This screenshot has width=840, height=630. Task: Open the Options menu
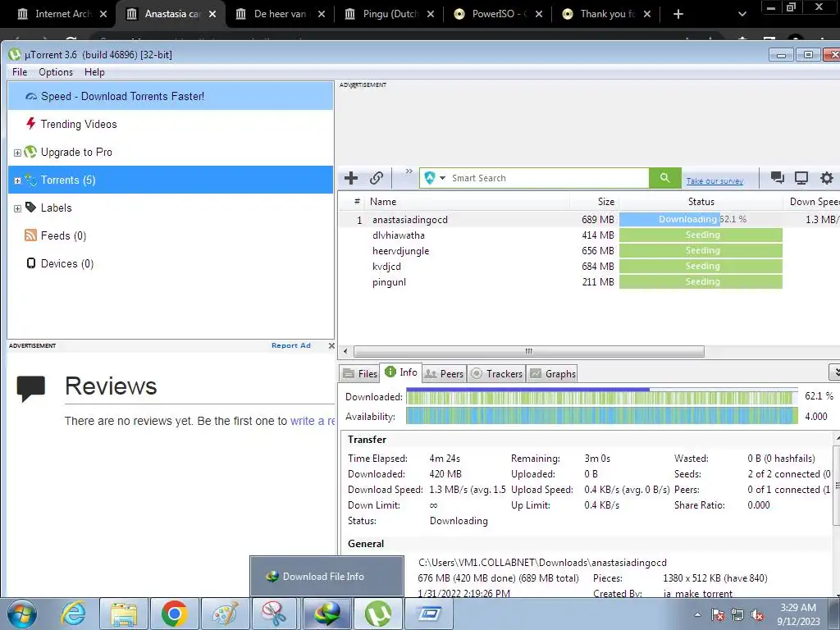56,72
